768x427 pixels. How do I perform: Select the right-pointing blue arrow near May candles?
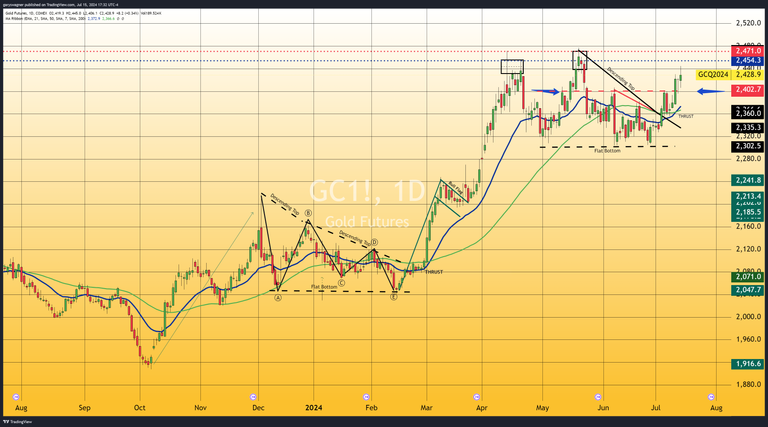click(x=545, y=92)
